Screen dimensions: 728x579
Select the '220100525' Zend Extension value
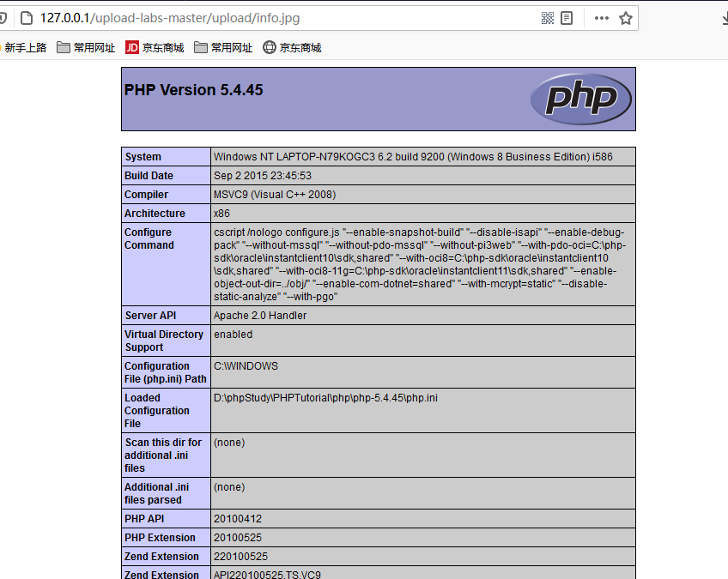[240, 556]
